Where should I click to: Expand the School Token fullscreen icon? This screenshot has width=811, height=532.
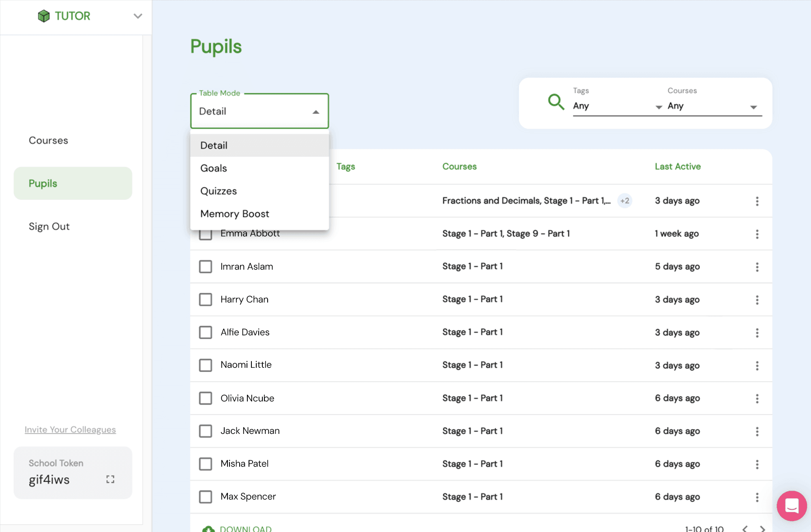[110, 479]
